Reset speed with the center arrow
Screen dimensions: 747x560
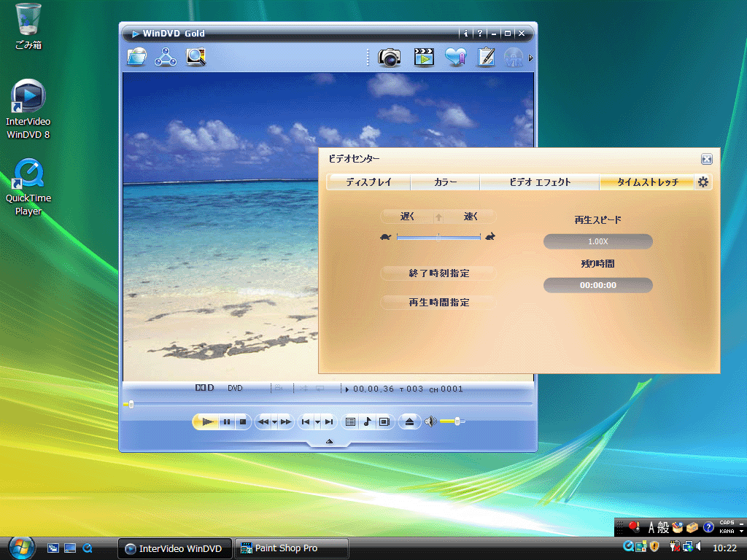[x=438, y=217]
